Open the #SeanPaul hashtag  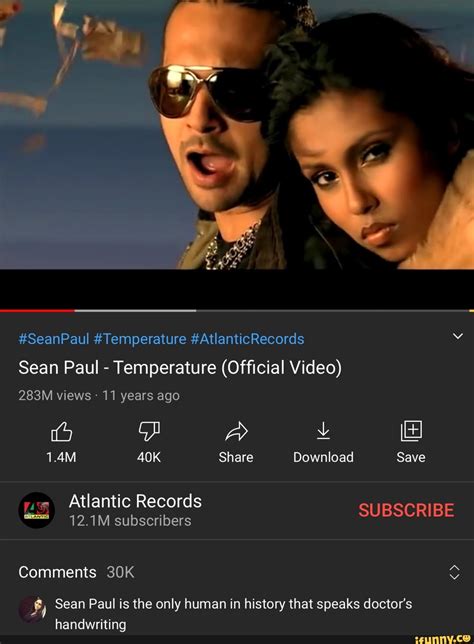coord(54,339)
